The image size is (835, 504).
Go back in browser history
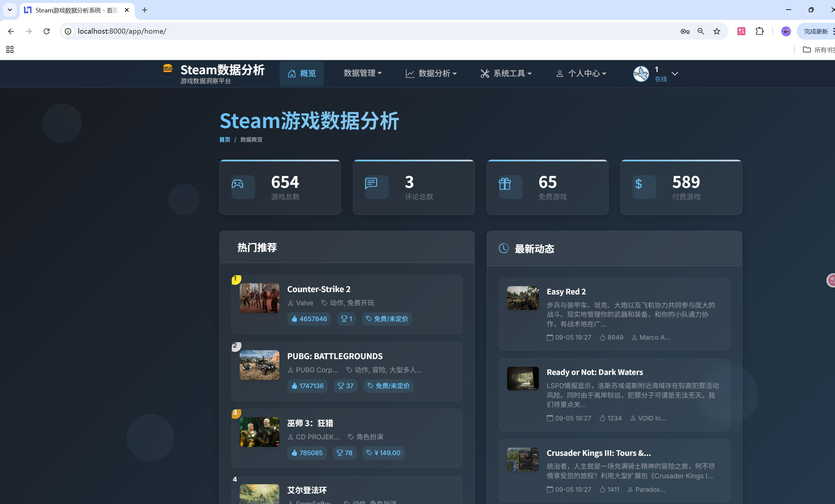click(11, 31)
